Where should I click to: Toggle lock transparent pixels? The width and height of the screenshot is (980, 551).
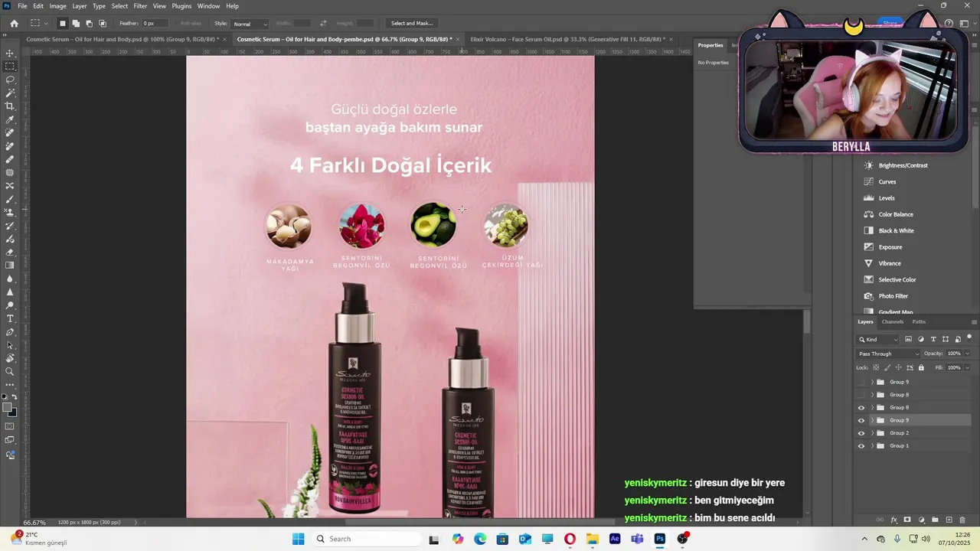pos(874,367)
